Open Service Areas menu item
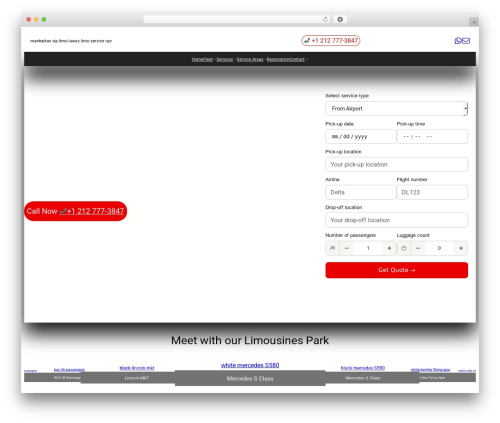 [250, 59]
